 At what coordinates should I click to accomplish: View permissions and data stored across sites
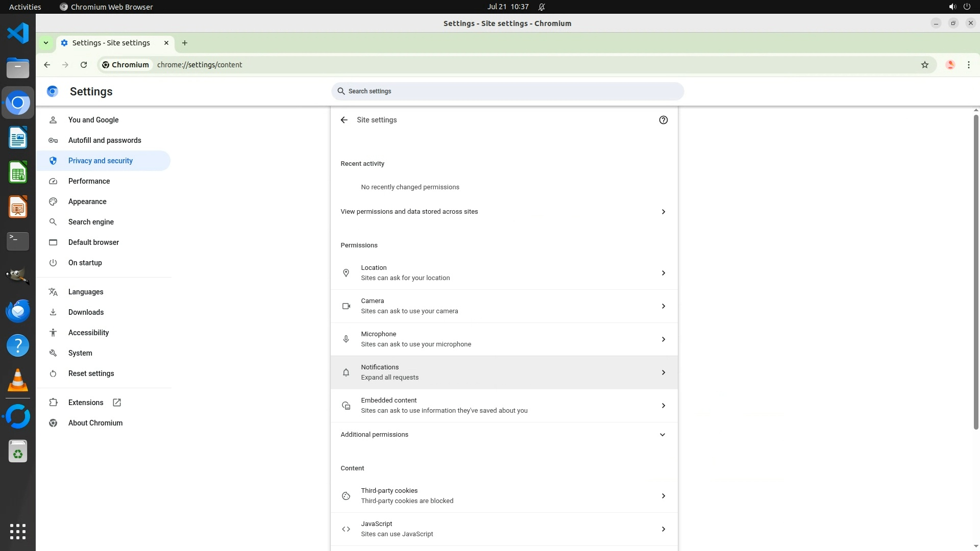pyautogui.click(x=504, y=212)
